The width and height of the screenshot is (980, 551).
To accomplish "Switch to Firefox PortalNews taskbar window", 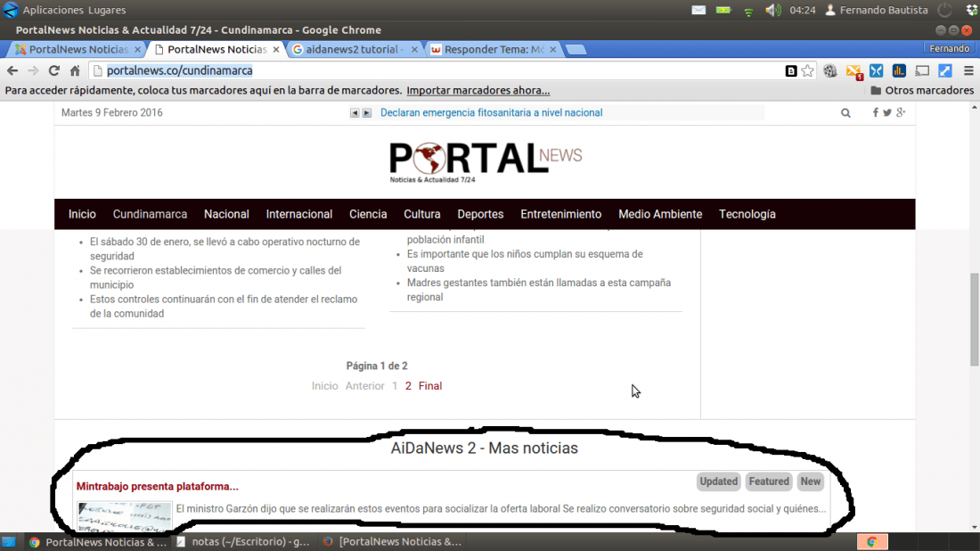I will [x=392, y=541].
